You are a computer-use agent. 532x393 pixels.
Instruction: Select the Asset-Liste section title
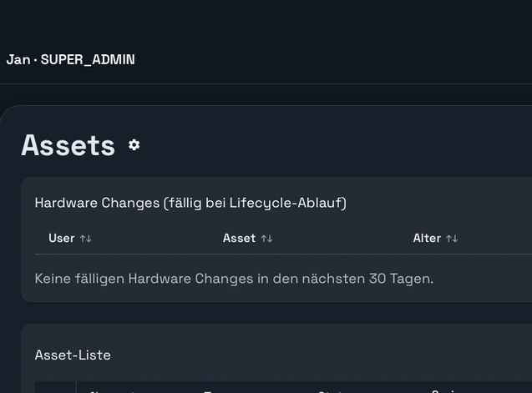coord(73,355)
